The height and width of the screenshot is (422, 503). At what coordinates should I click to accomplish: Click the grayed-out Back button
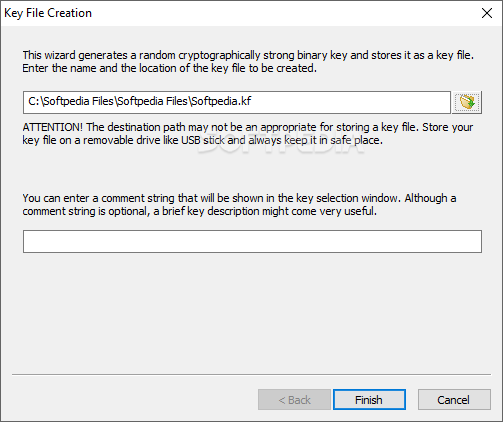(x=294, y=399)
